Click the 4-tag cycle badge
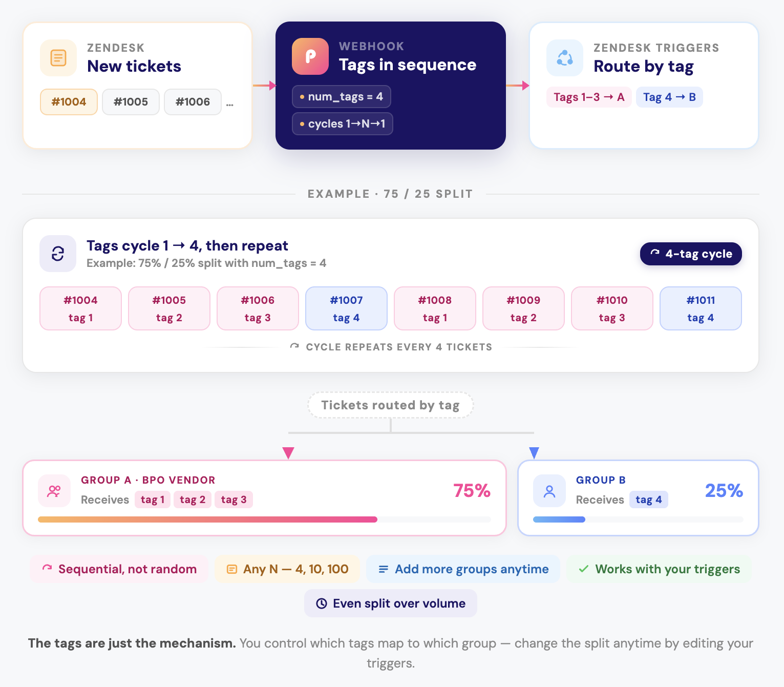This screenshot has width=784, height=687. pos(691,254)
